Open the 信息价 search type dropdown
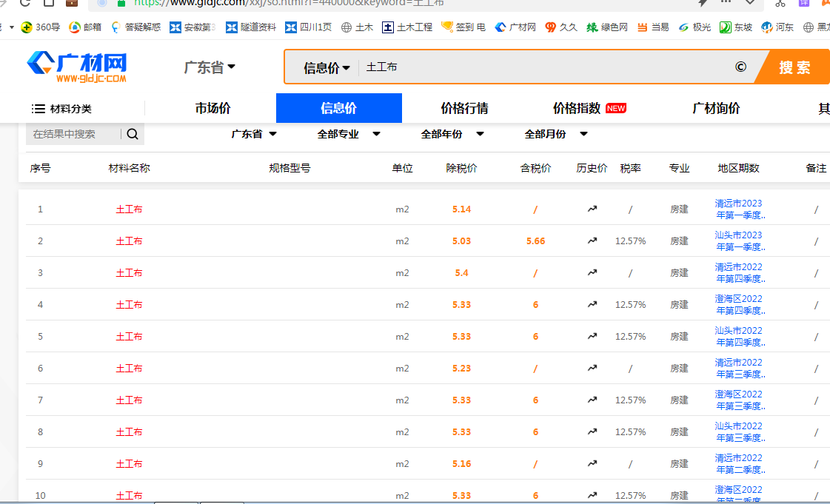The width and height of the screenshot is (830, 504). pyautogui.click(x=327, y=67)
